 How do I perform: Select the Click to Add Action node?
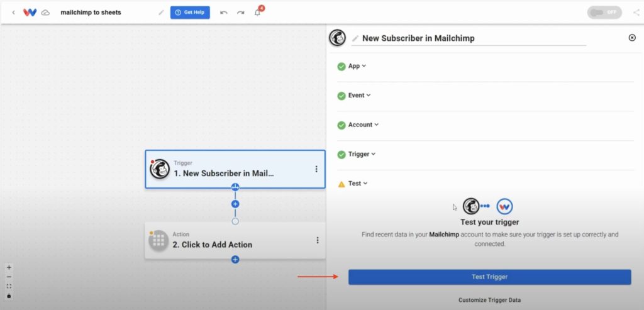[235, 241]
